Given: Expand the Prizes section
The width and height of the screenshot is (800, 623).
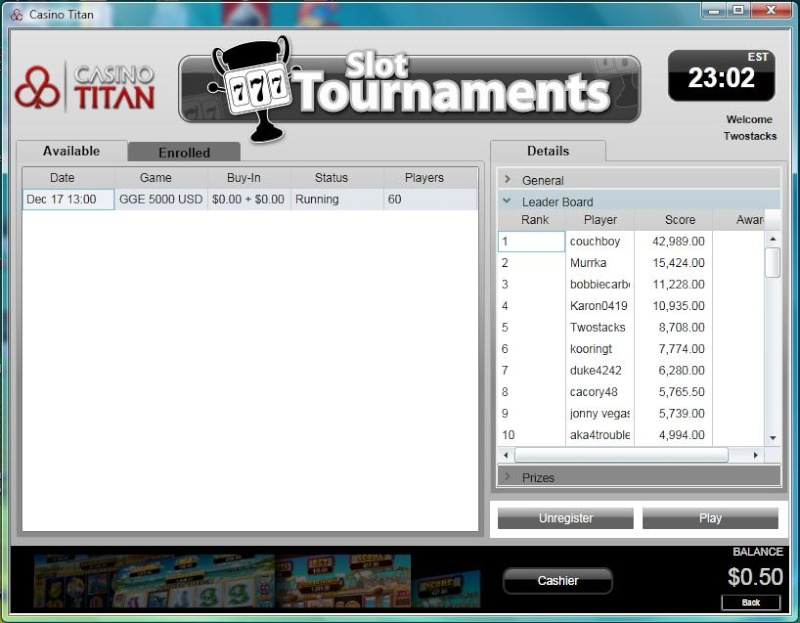Looking at the screenshot, I should (x=639, y=478).
